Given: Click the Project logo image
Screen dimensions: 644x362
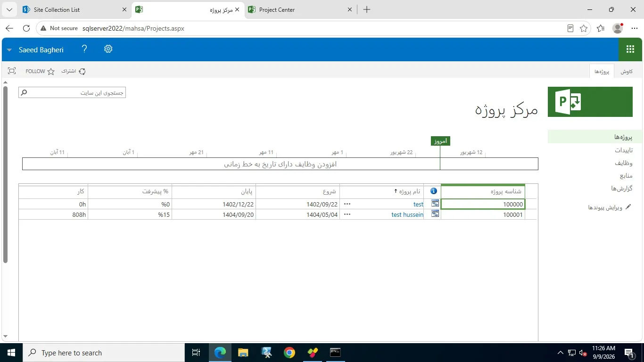Looking at the screenshot, I should [x=590, y=102].
